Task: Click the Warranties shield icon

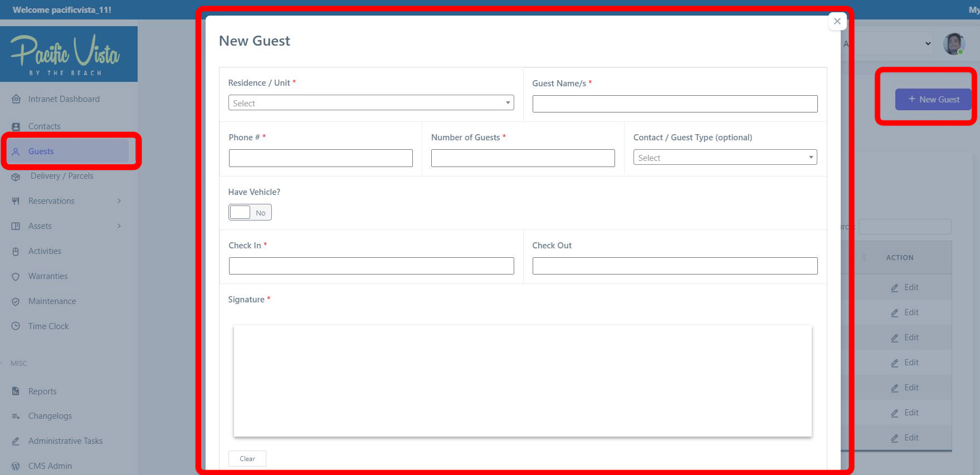Action: point(16,276)
